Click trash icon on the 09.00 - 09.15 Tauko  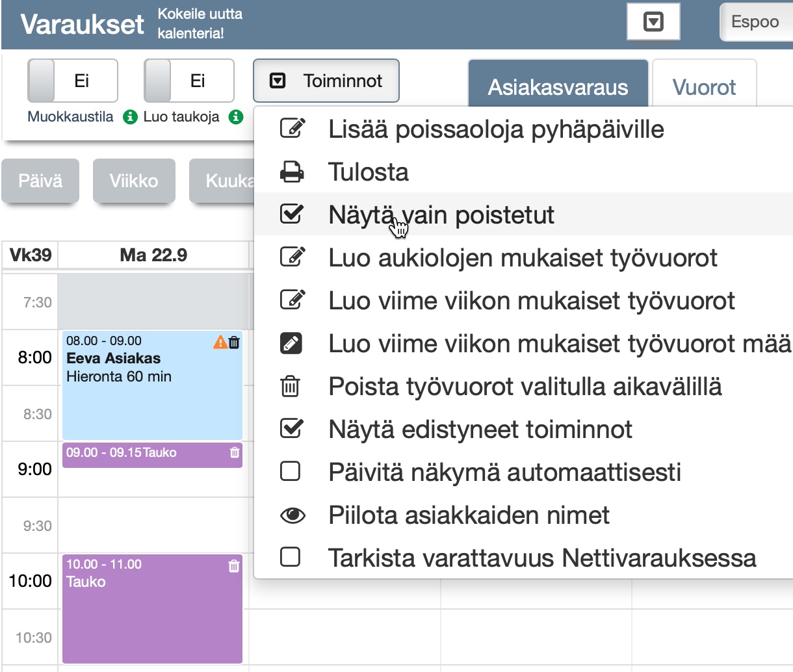[235, 452]
